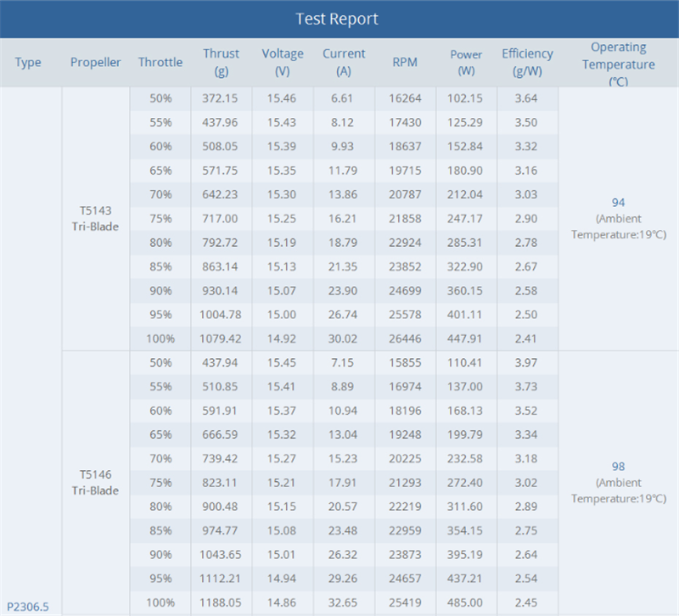
Task: Click the Test Report title banner
Action: coord(339,19)
